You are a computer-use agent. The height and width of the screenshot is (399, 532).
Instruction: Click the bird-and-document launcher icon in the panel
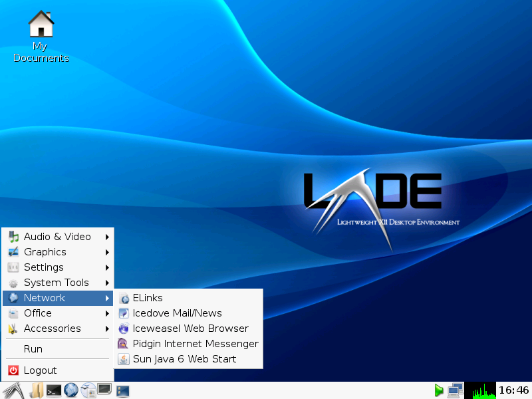(x=88, y=390)
